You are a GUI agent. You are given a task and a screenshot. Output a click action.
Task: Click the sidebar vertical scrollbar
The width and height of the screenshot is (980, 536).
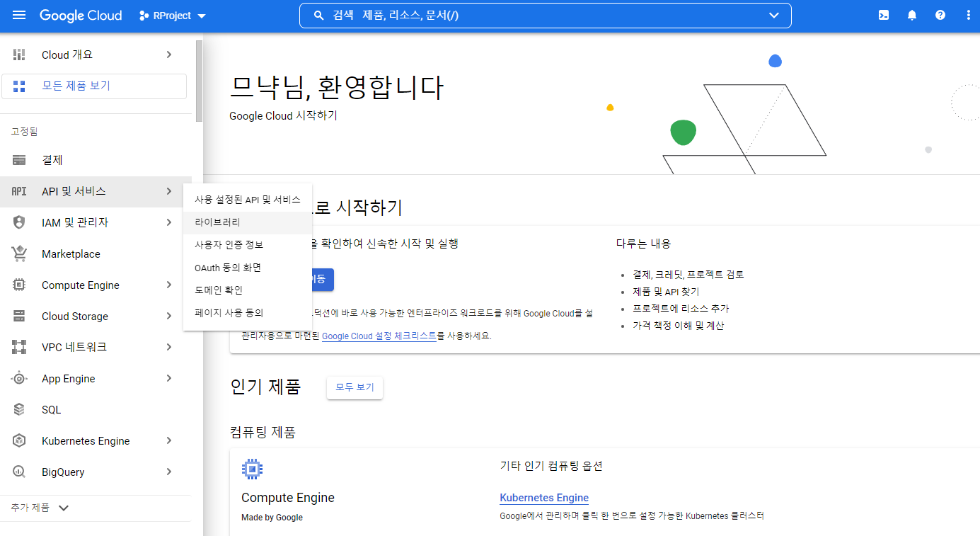[x=200, y=81]
